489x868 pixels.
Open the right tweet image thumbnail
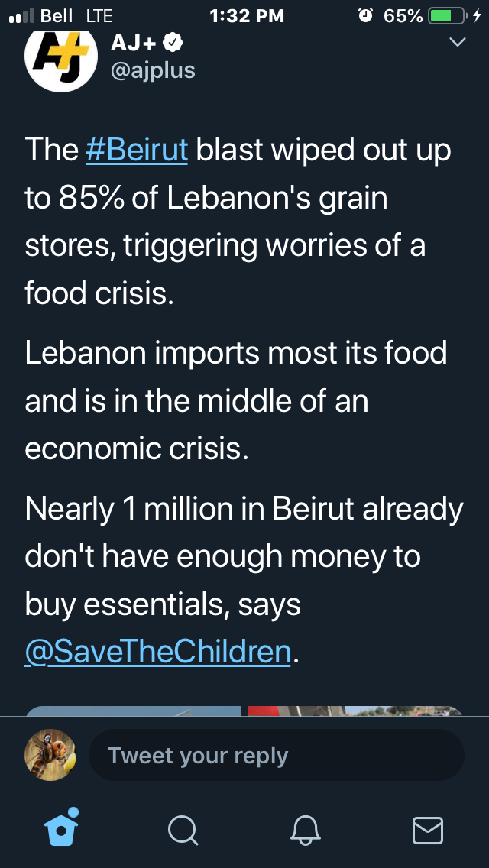click(355, 711)
